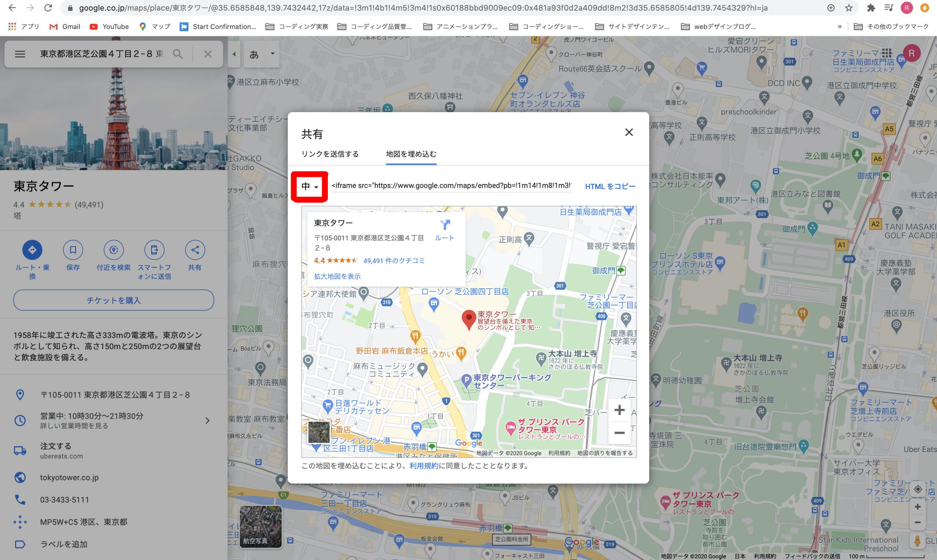Click the Send to smartphone icon
Viewport: 937px width, 560px height.
[154, 250]
